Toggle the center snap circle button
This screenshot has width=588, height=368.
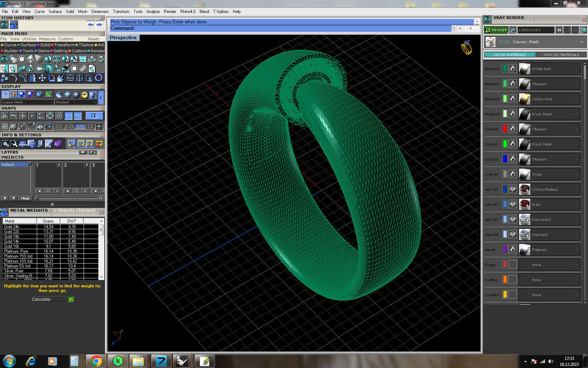(59, 116)
